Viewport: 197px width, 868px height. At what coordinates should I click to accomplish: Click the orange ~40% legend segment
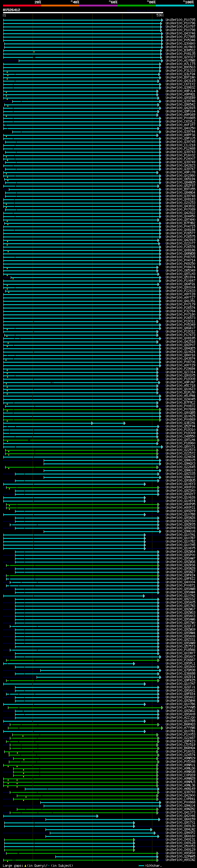click(60, 6)
